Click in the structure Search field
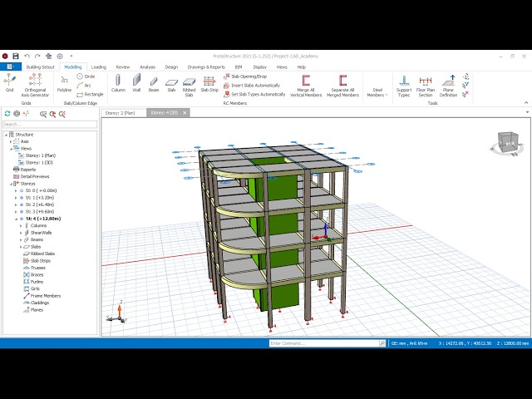 pyautogui.click(x=50, y=124)
